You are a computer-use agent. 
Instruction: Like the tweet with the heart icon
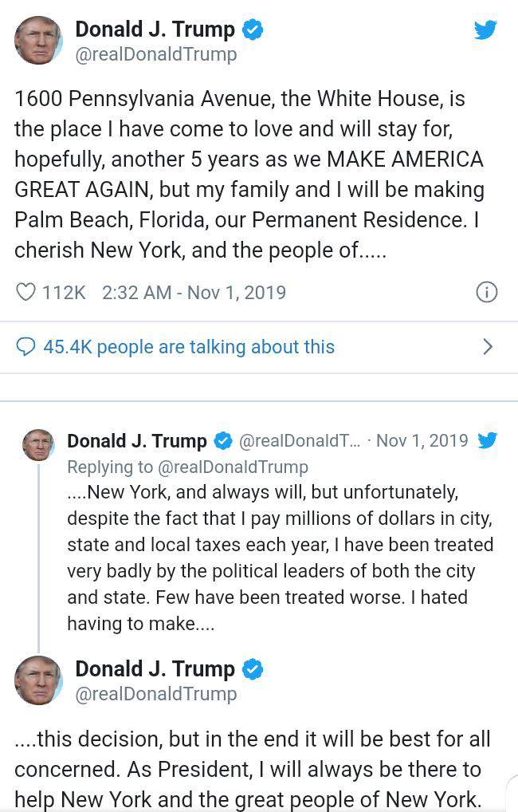(x=26, y=293)
